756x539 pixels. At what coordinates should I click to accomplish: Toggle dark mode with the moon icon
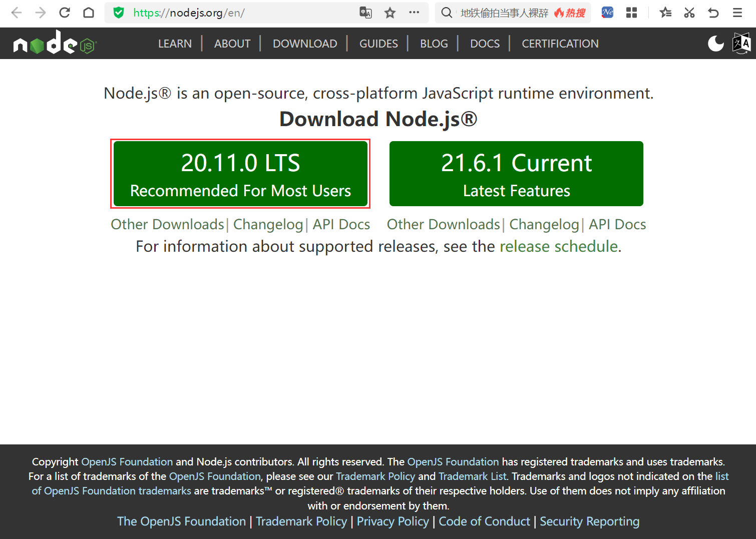[716, 44]
